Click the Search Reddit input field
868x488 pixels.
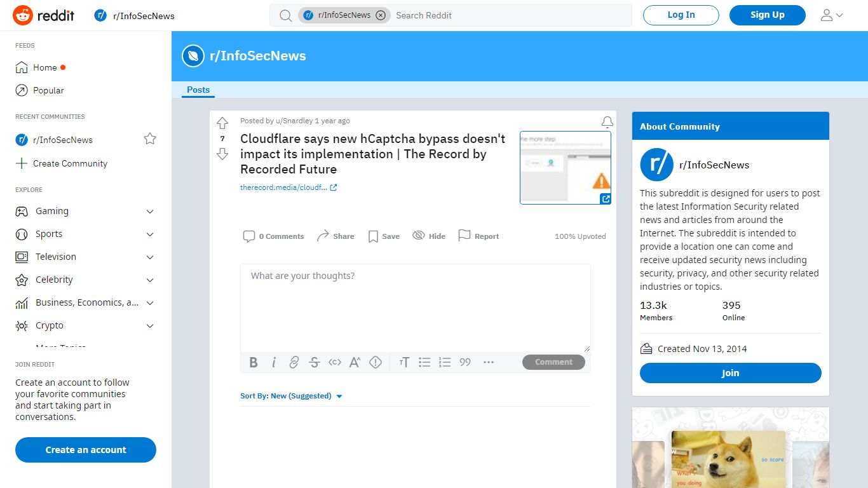(x=510, y=15)
